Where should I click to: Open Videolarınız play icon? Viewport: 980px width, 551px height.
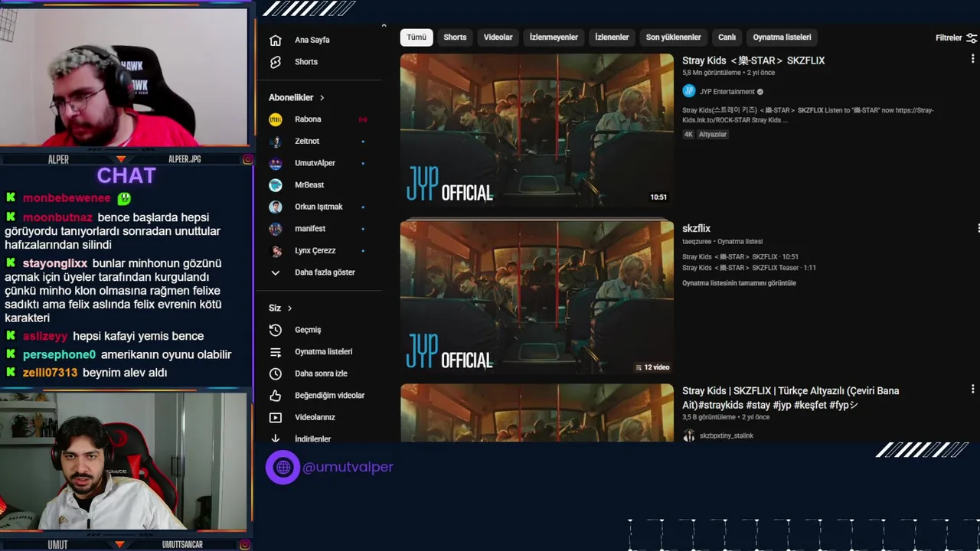[x=276, y=417]
